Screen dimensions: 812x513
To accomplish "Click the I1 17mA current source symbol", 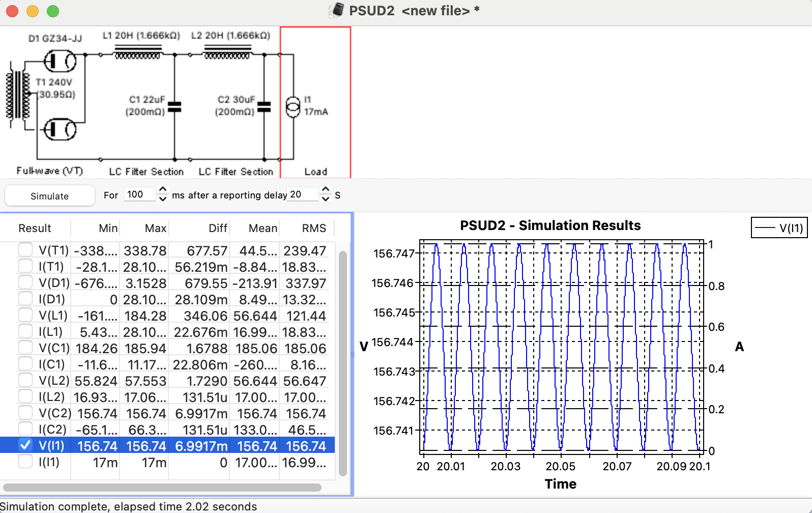I will click(293, 107).
